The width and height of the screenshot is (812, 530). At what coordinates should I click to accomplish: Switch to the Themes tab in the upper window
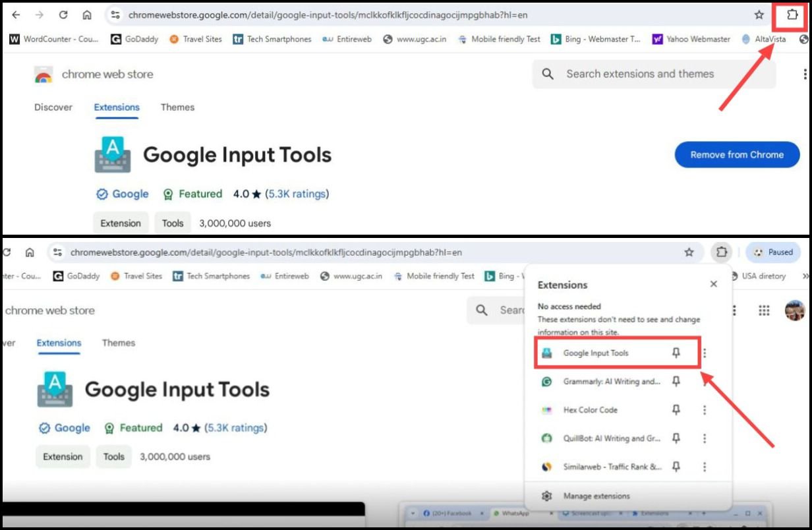point(178,107)
